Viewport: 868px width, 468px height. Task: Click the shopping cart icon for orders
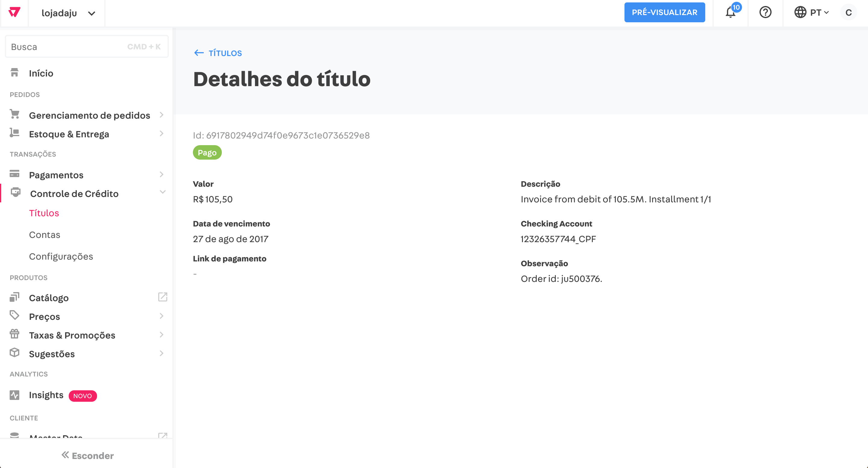pyautogui.click(x=14, y=114)
